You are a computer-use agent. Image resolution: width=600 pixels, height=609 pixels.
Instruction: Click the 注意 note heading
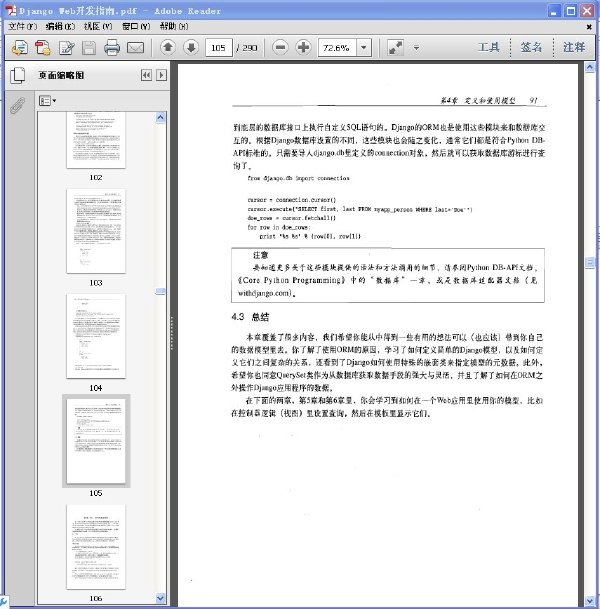pyautogui.click(x=260, y=255)
